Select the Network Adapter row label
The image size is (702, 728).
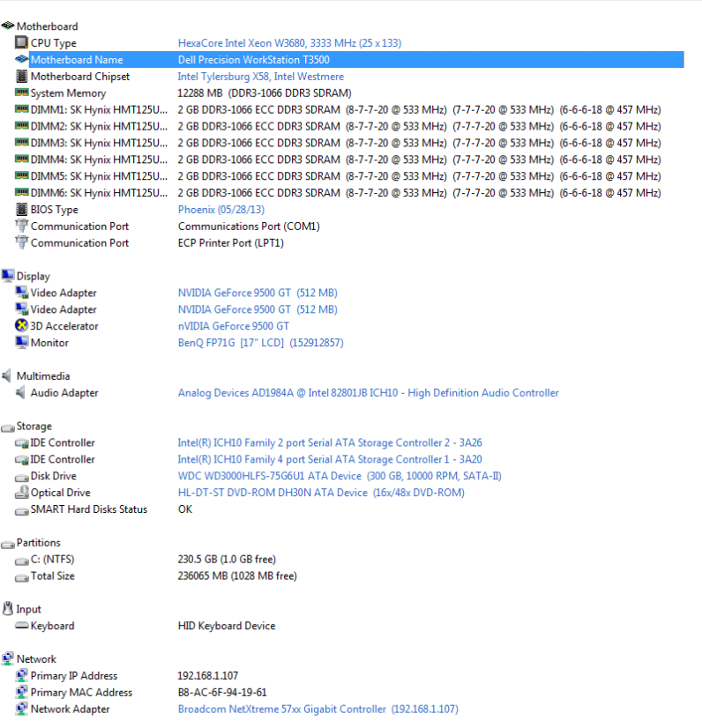click(x=71, y=709)
